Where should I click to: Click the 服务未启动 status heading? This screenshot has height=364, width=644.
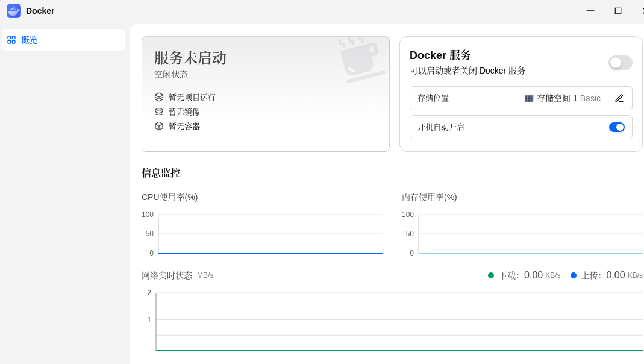tap(190, 58)
